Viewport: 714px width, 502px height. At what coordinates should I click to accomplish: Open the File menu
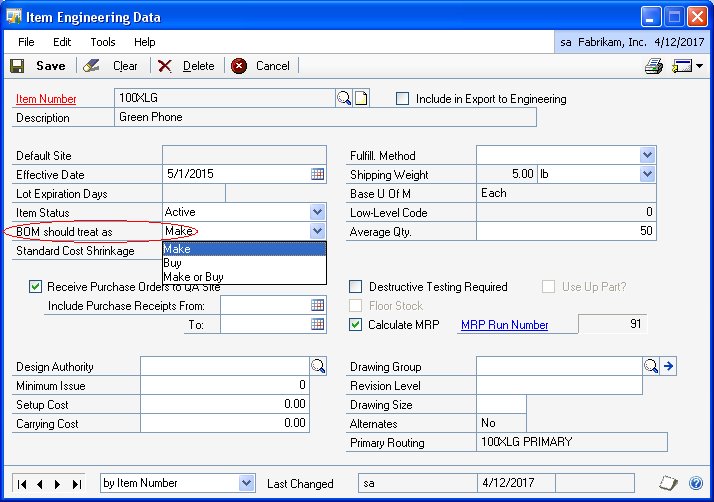(x=26, y=42)
